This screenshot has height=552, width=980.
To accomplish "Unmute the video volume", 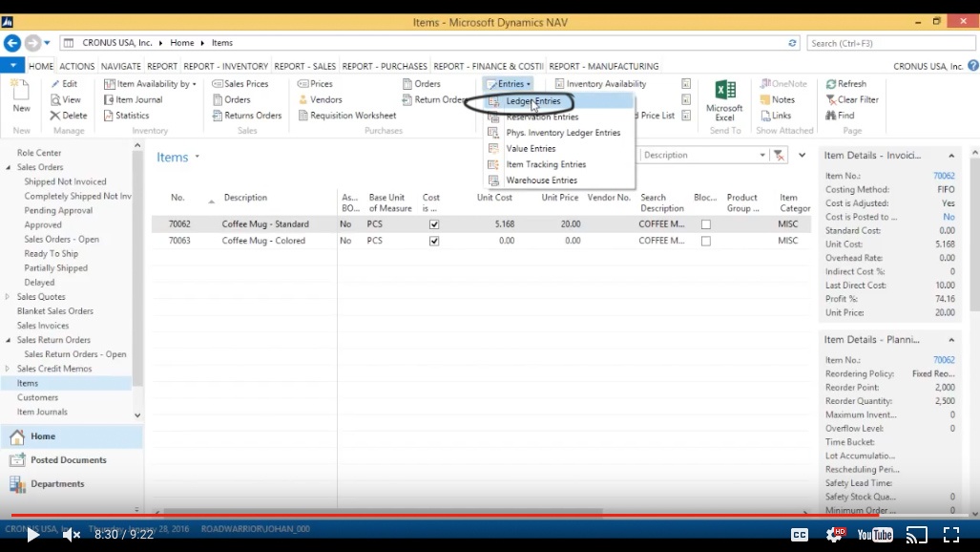I will 72,535.
